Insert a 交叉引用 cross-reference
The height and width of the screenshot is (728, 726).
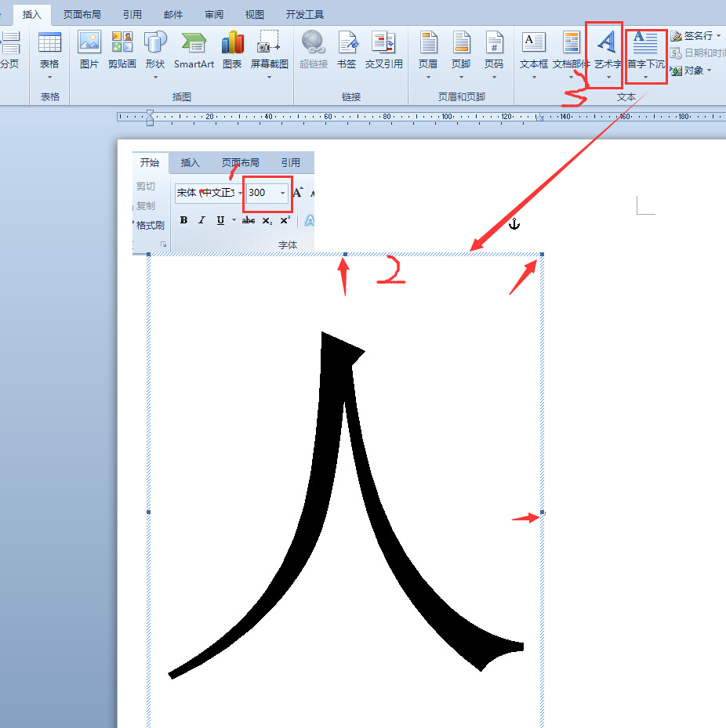click(383, 50)
